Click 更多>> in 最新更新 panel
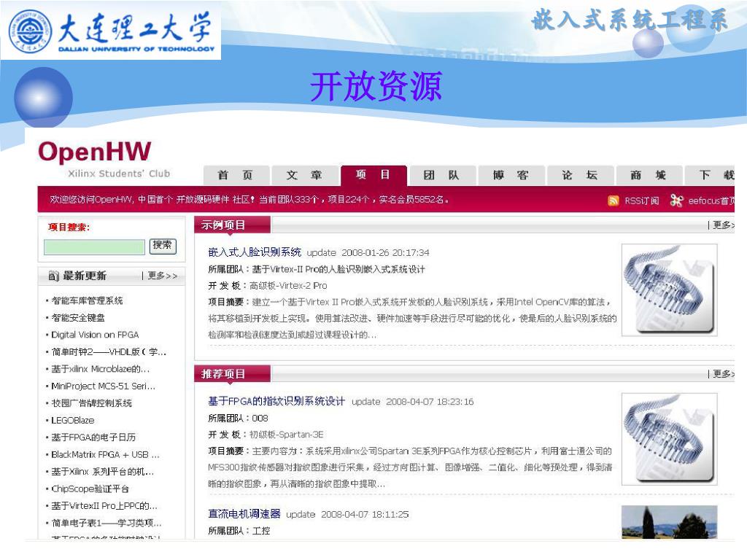Viewport: 747px width, 560px height. point(162,276)
